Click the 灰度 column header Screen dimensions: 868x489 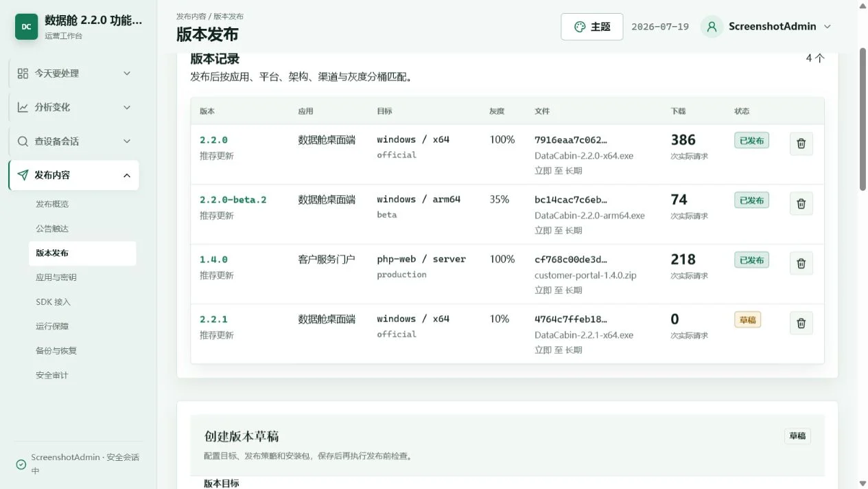pos(497,111)
